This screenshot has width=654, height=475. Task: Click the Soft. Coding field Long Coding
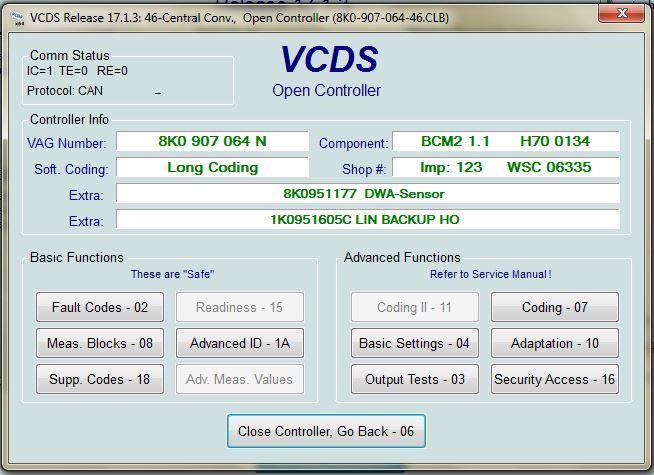[x=212, y=167]
